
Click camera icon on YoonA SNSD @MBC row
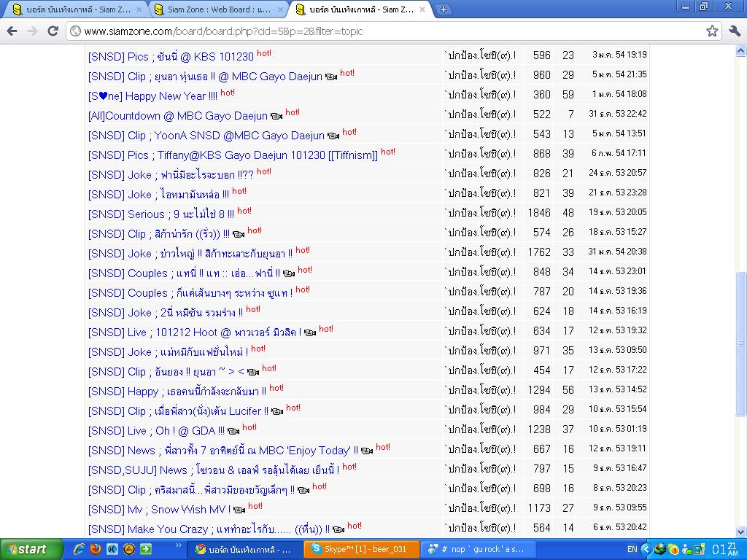333,136
